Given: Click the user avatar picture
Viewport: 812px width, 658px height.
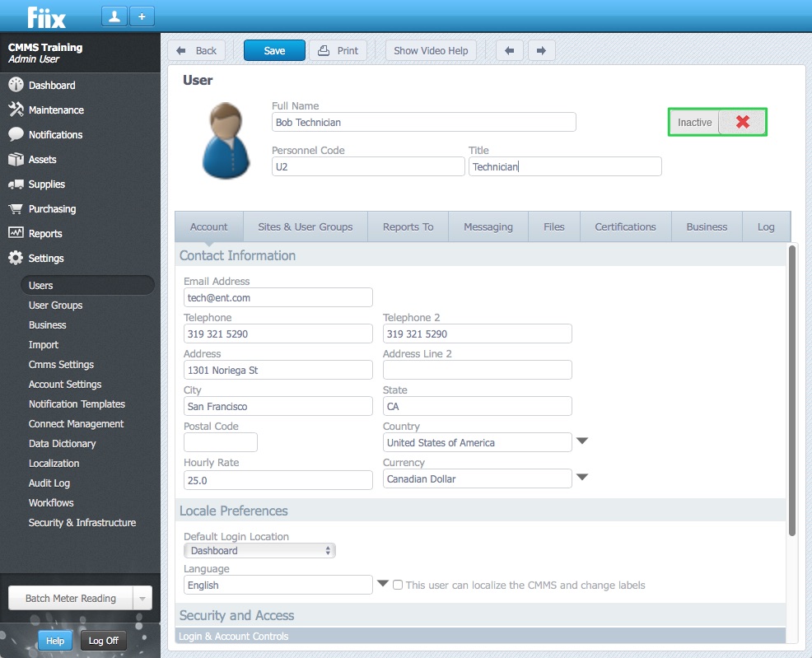Looking at the screenshot, I should coord(226,141).
